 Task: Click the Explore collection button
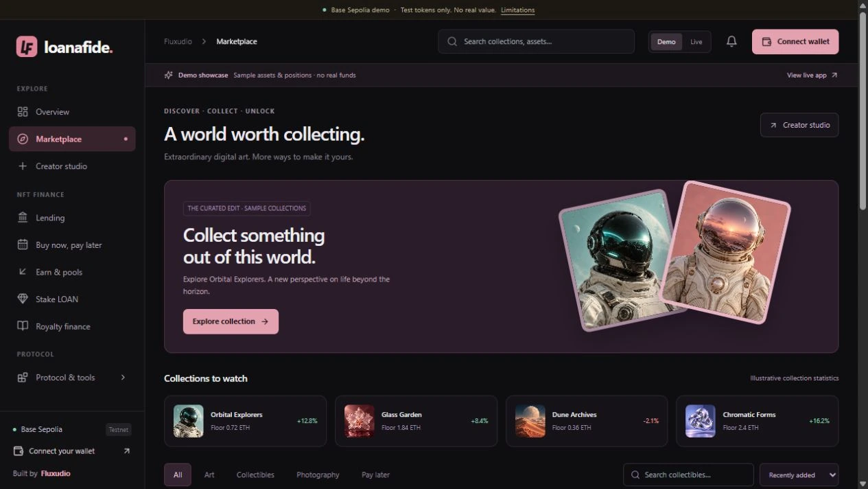(231, 321)
